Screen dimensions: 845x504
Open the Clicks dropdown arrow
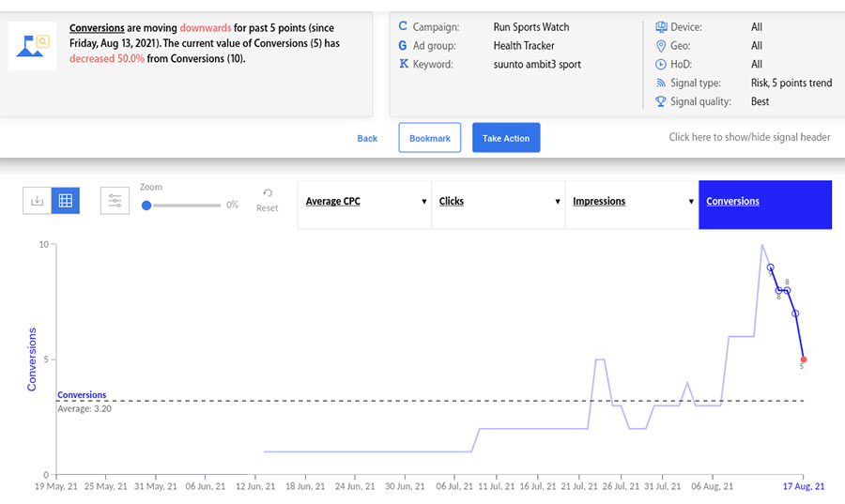[558, 202]
